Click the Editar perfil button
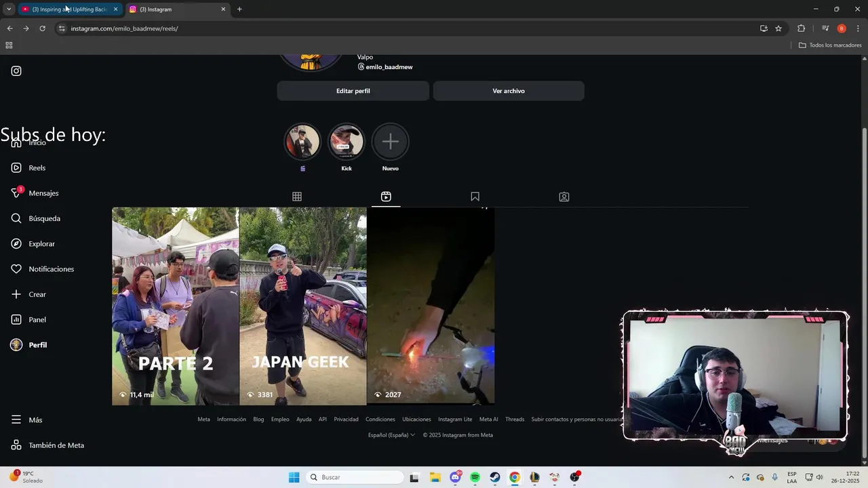 pos(353,91)
